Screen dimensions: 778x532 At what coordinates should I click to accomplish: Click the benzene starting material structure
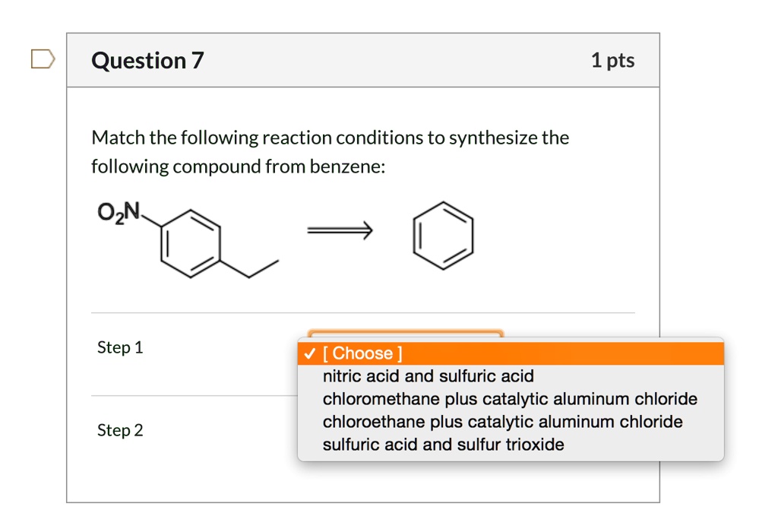(x=444, y=236)
